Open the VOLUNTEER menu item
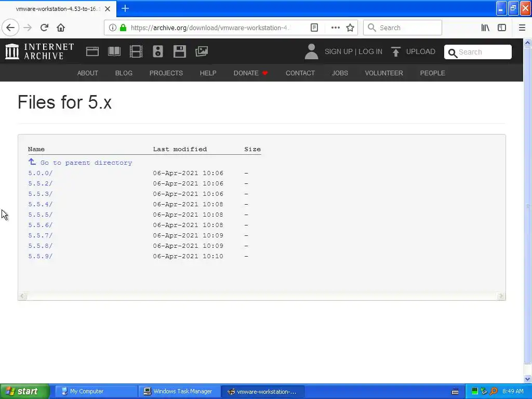 (384, 73)
